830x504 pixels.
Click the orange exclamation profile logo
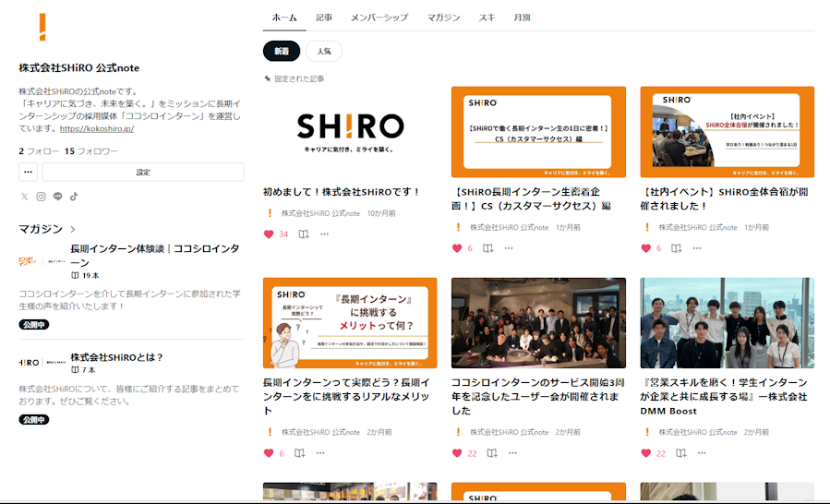(42, 27)
